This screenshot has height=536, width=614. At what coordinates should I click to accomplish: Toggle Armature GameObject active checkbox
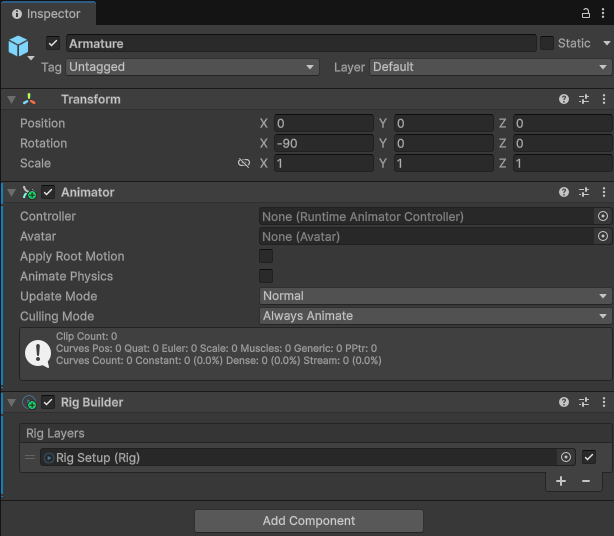point(53,43)
